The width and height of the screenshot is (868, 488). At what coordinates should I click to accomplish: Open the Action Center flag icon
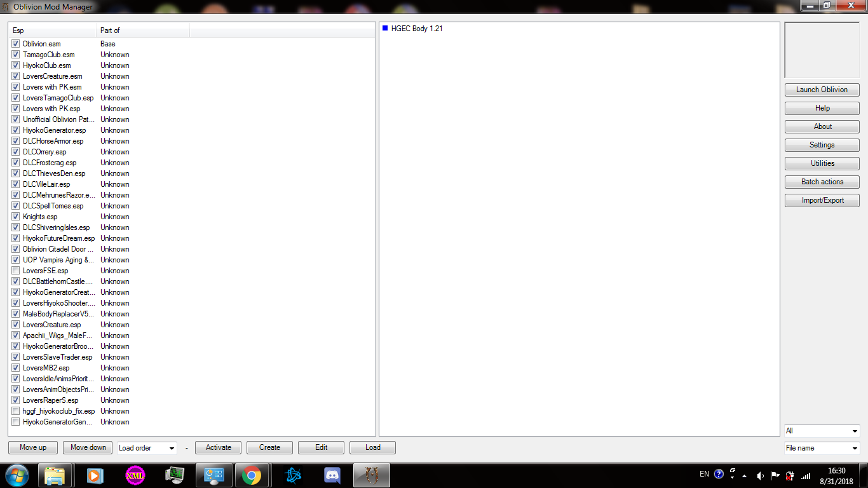pos(775,475)
